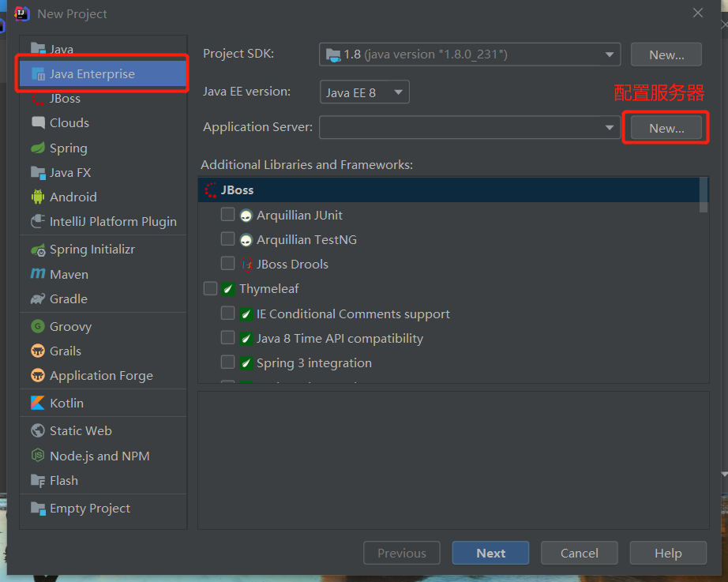Click the Kotlin K icon

(38, 403)
